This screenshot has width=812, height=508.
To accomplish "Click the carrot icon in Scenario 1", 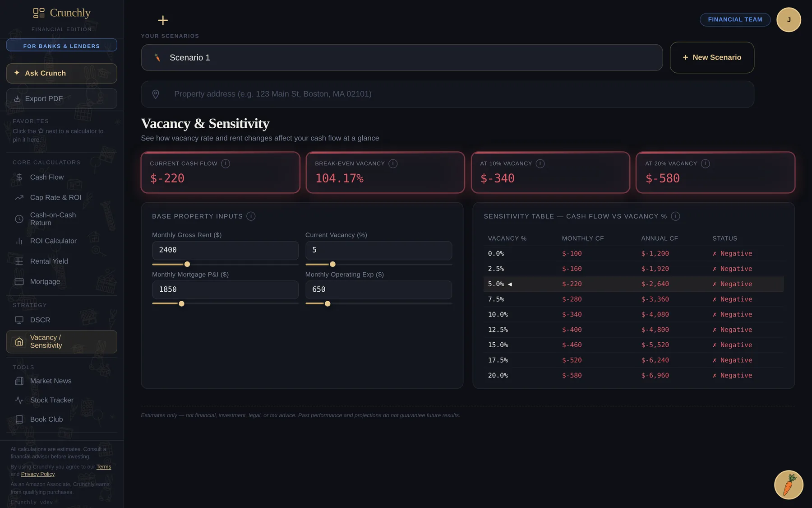I will (157, 57).
